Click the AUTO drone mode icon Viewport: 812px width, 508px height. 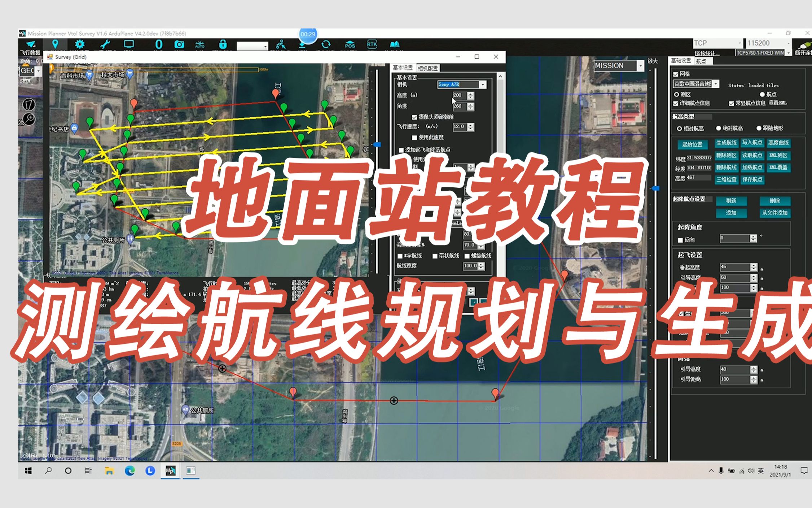199,44
